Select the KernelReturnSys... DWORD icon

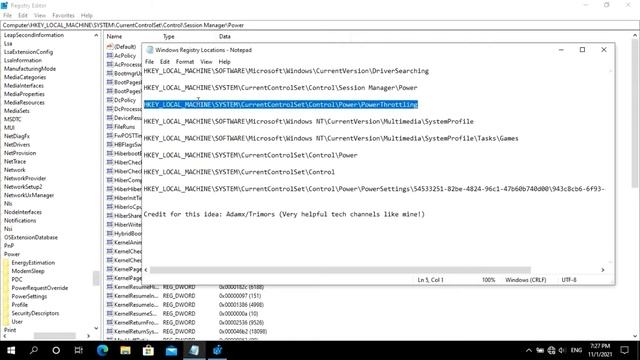click(109, 331)
